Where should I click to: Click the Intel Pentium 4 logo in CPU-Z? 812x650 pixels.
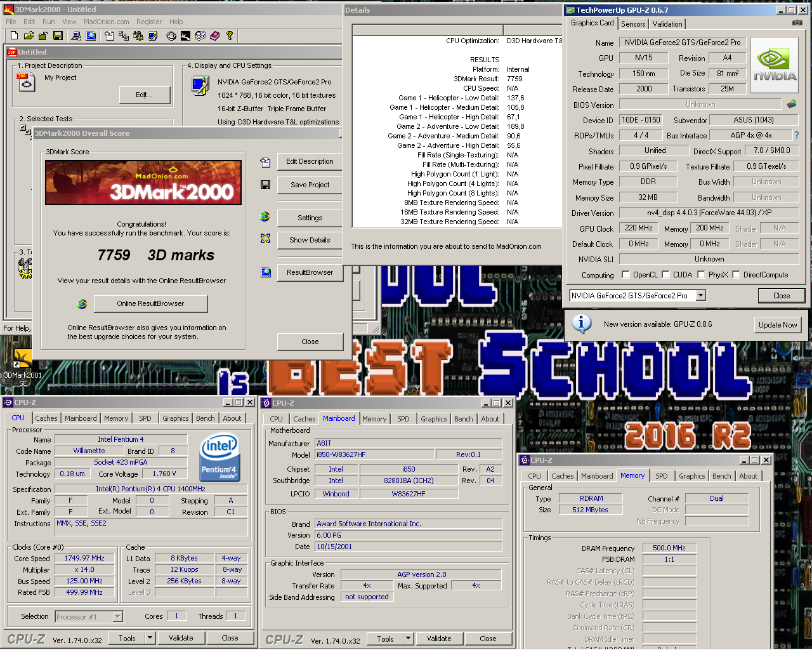[x=219, y=457]
